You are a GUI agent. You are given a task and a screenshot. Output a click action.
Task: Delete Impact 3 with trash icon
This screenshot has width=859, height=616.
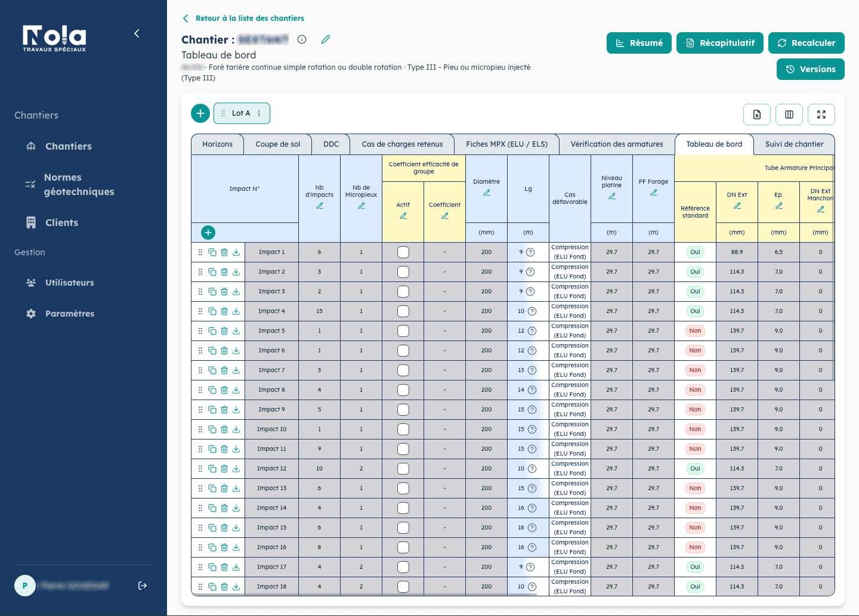(224, 292)
